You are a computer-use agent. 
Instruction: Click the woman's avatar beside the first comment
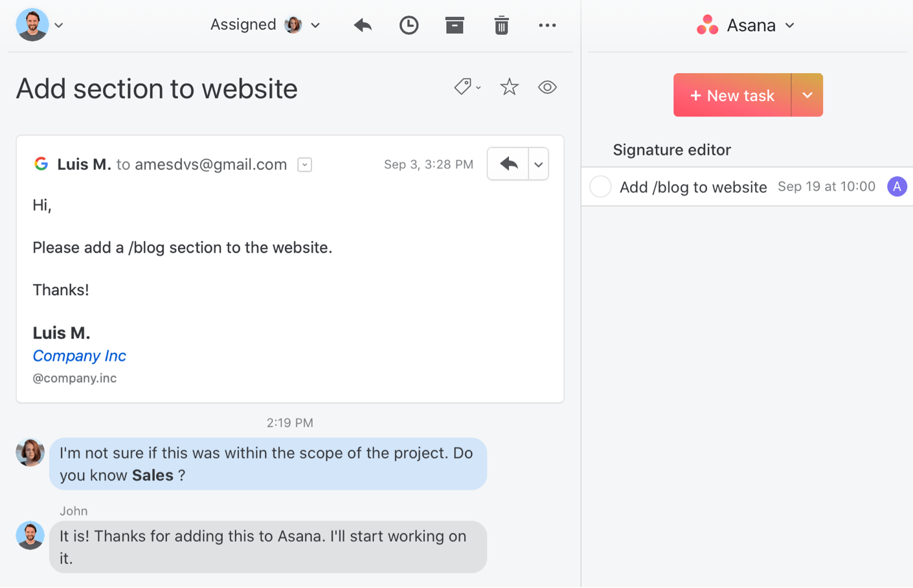pyautogui.click(x=30, y=452)
